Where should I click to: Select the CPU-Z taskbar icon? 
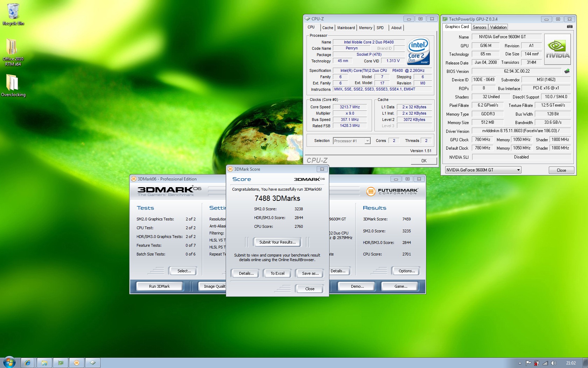point(93,363)
